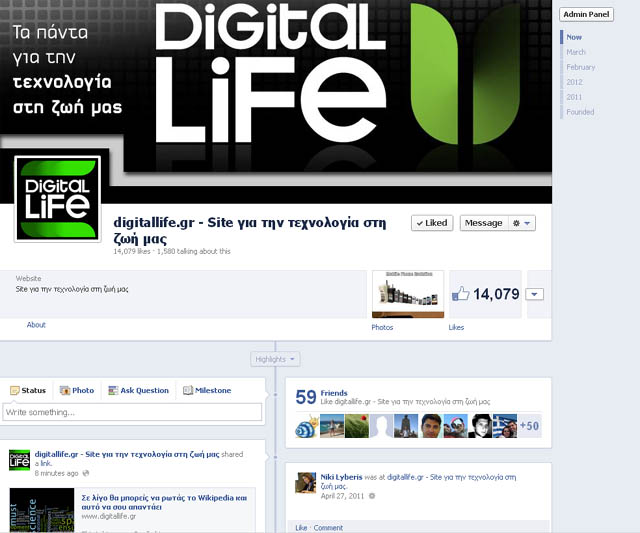Jump to 2012 in timeline

pyautogui.click(x=574, y=82)
